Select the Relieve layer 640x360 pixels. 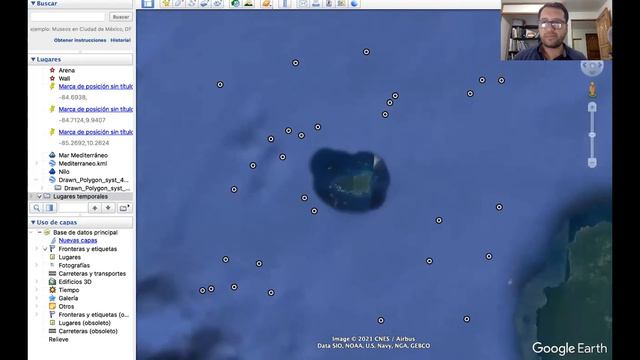(58, 339)
